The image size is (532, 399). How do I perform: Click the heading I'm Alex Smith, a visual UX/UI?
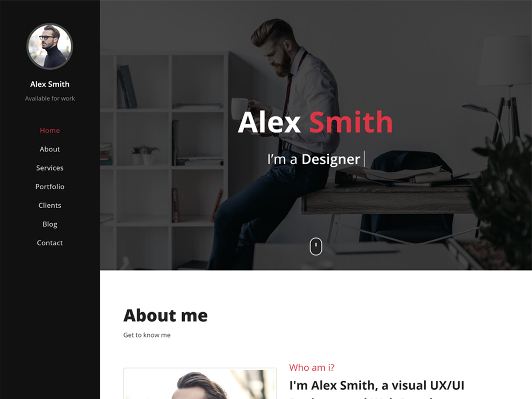[377, 386]
